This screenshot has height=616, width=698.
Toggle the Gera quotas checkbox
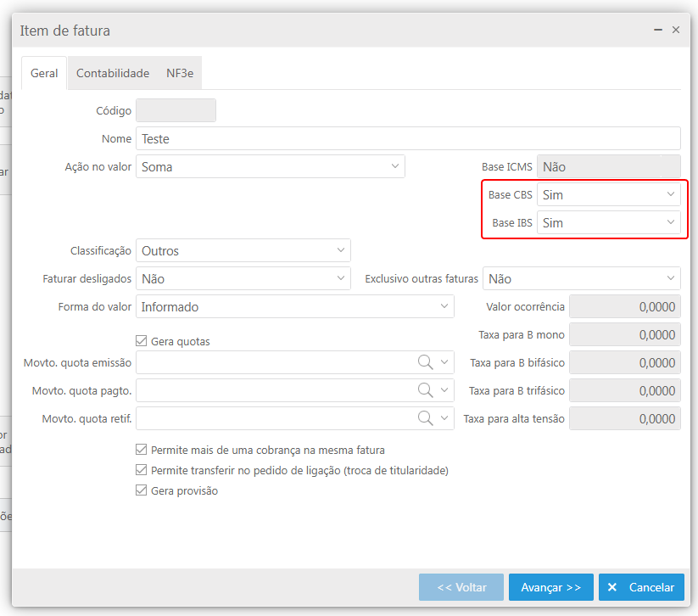(x=142, y=341)
